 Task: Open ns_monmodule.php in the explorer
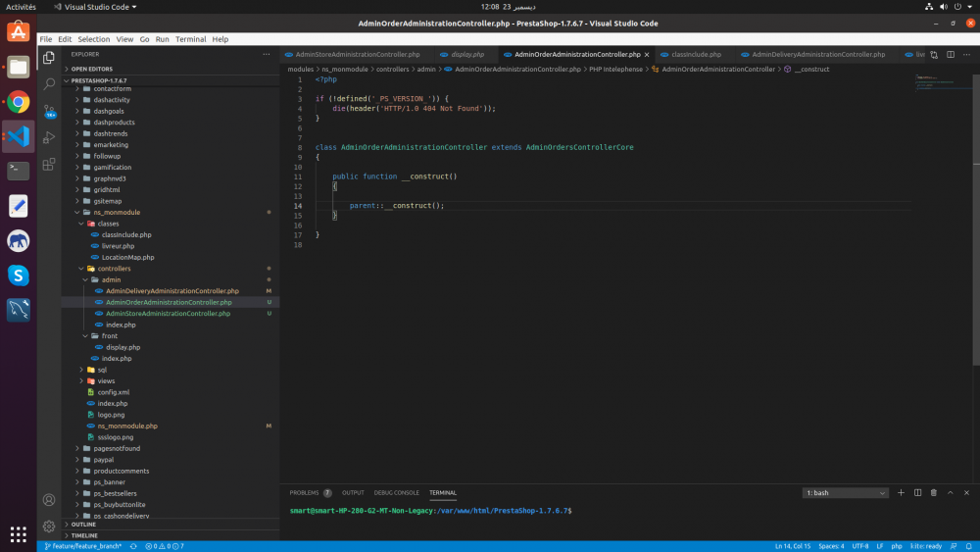tap(127, 426)
